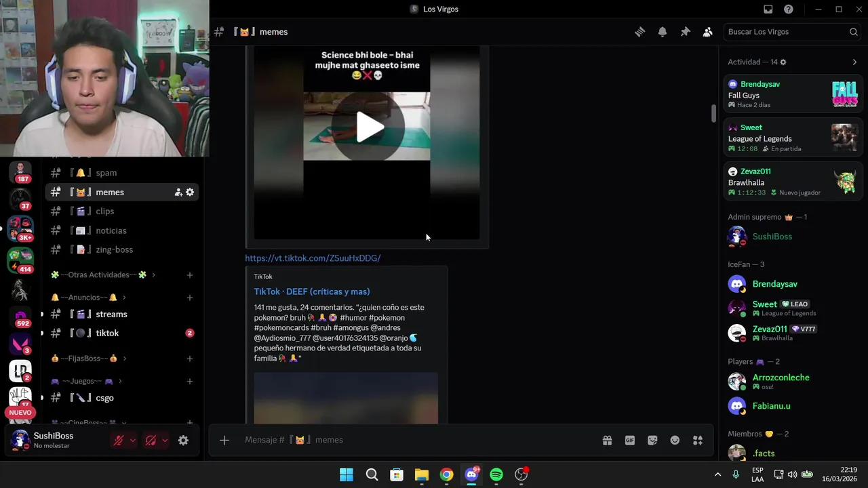Open the noticias channel
Viewport: 868px width, 488px height.
coord(122,230)
